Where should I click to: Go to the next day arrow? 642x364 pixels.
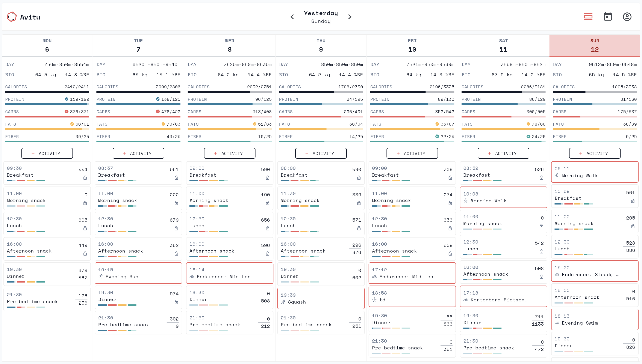tap(350, 17)
